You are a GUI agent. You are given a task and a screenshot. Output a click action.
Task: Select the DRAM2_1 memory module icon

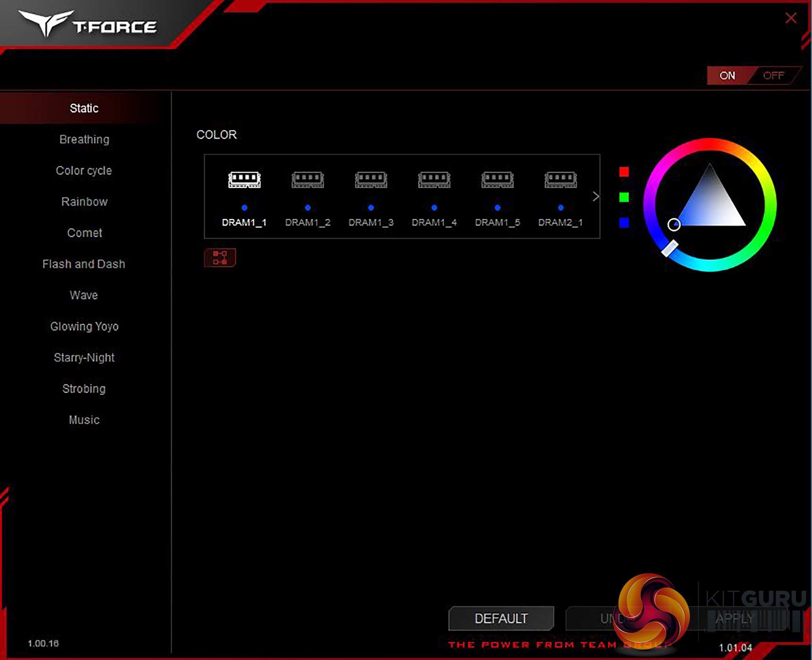pyautogui.click(x=560, y=180)
